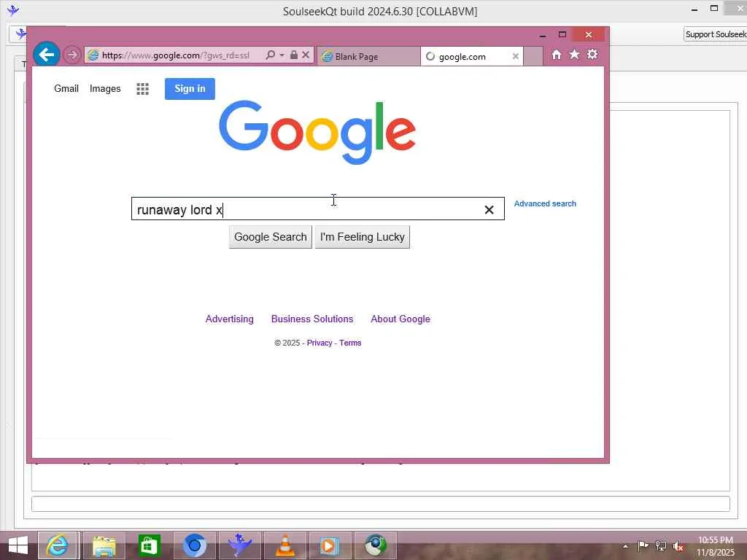Close the google.com tab

point(516,56)
